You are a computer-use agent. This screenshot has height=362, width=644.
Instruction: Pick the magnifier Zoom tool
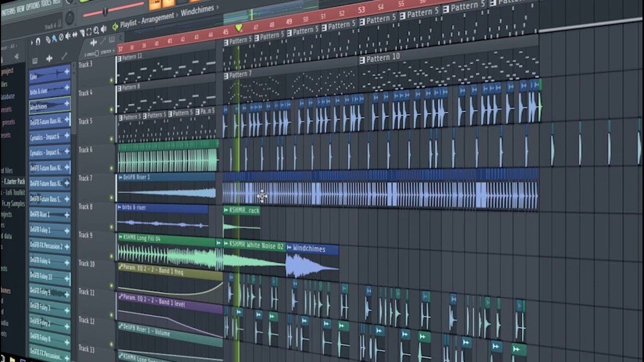pyautogui.click(x=96, y=30)
